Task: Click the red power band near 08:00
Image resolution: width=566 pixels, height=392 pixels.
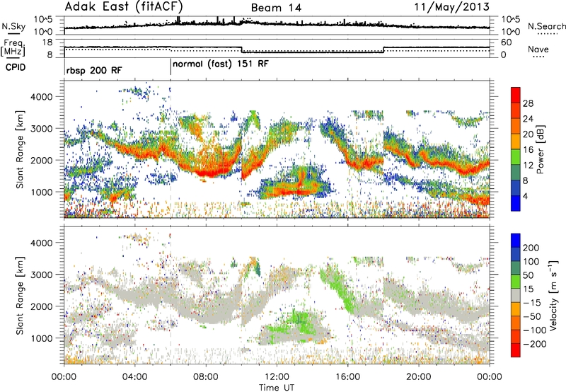Action: (211, 172)
